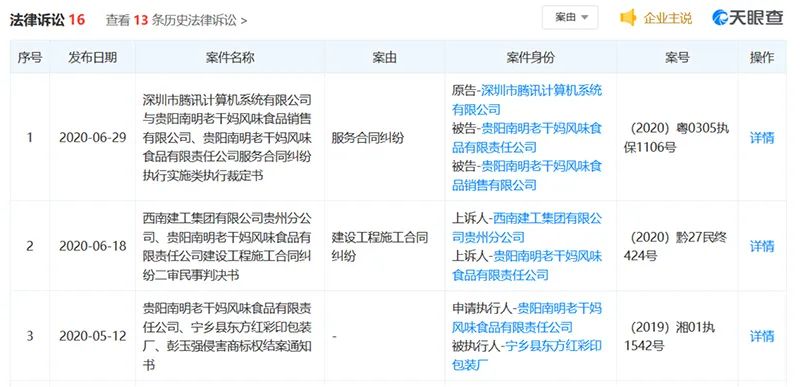Open 详情 for case row 3
The height and width of the screenshot is (387, 800).
pyautogui.click(x=762, y=336)
